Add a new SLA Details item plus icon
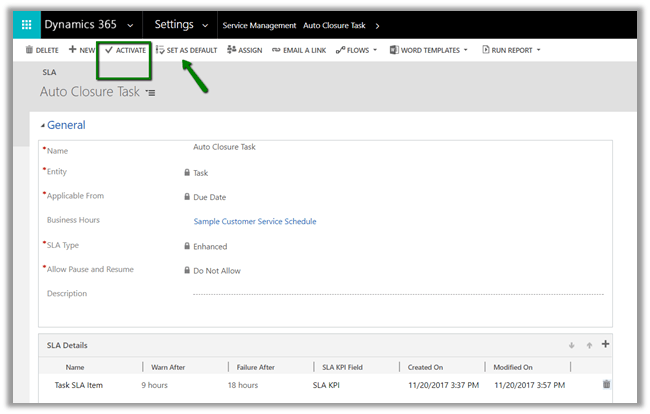Image resolution: width=650 pixels, height=414 pixels. 605,345
